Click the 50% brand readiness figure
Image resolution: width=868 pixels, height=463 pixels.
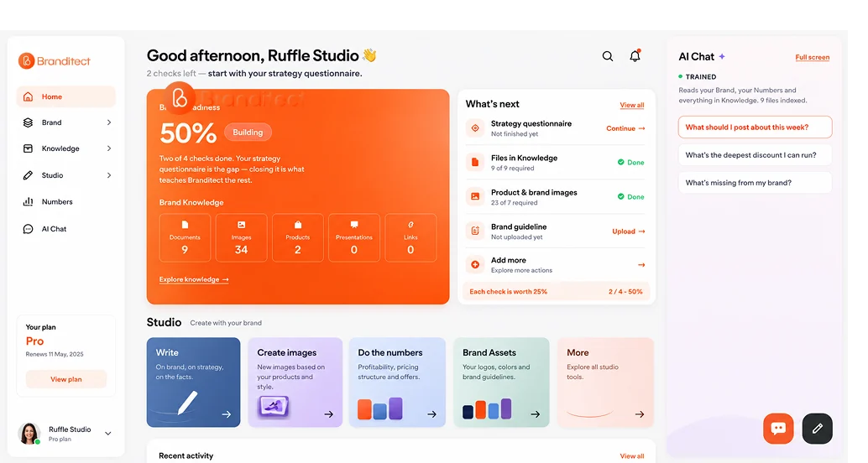point(188,133)
